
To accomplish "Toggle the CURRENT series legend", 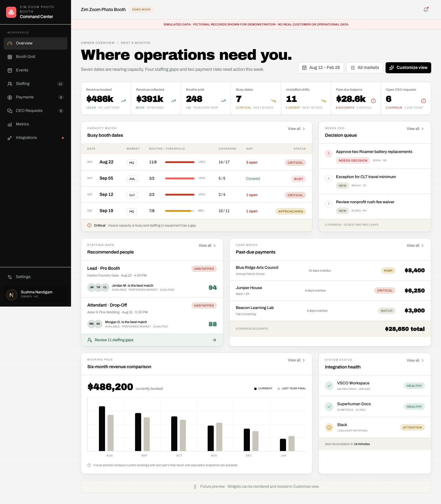I will click(x=263, y=388).
